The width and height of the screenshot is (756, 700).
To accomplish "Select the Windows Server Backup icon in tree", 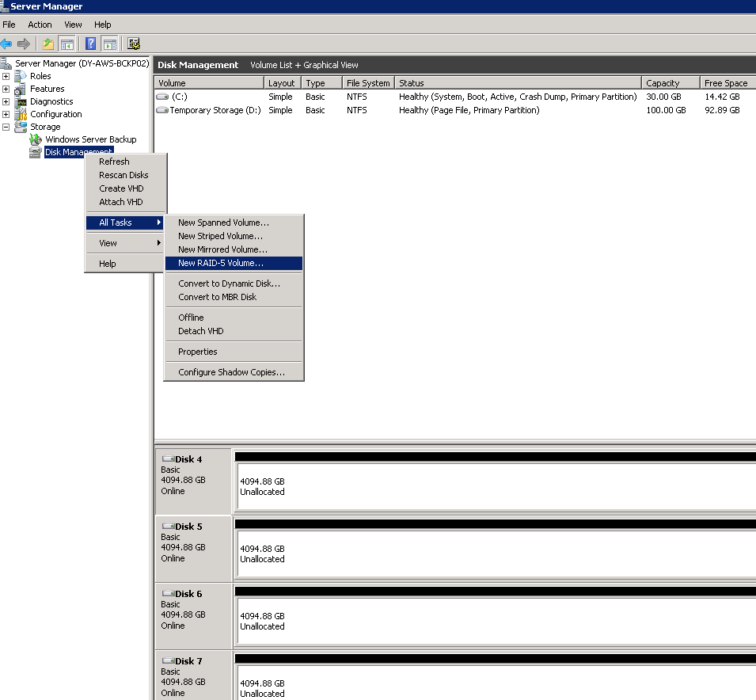I will click(36, 139).
